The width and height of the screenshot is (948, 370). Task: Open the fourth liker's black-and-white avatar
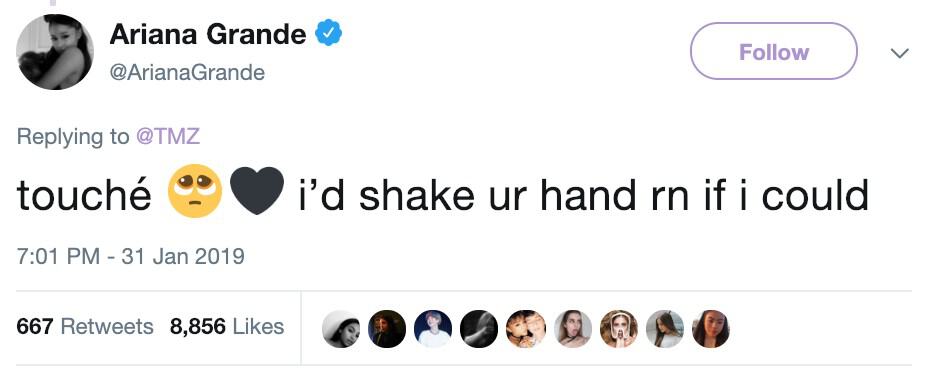pyautogui.click(x=479, y=329)
